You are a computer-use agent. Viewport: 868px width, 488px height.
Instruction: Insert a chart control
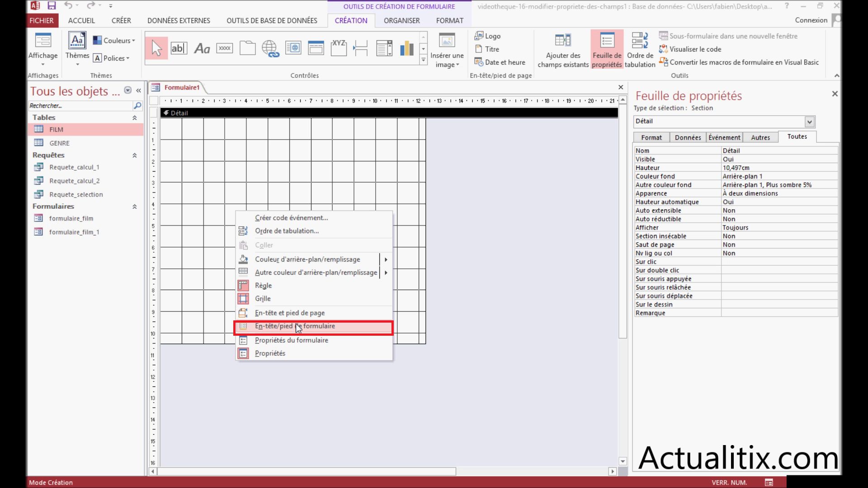407,48
